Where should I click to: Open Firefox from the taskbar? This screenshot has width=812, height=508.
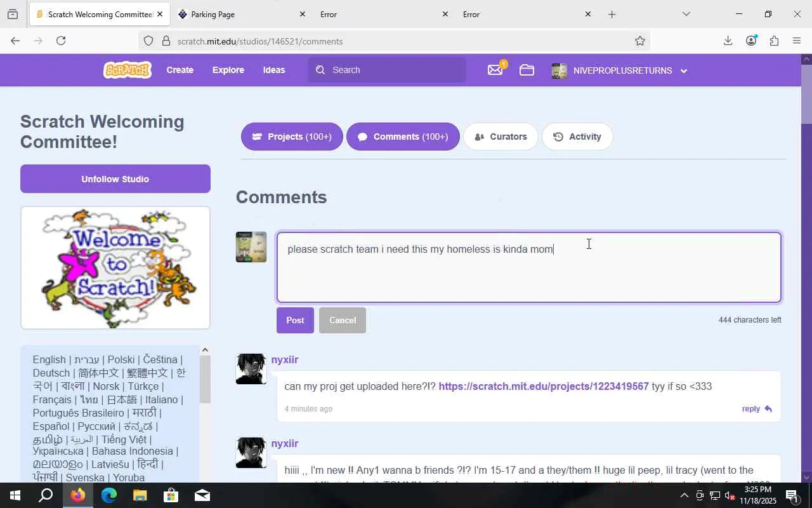pos(78,495)
